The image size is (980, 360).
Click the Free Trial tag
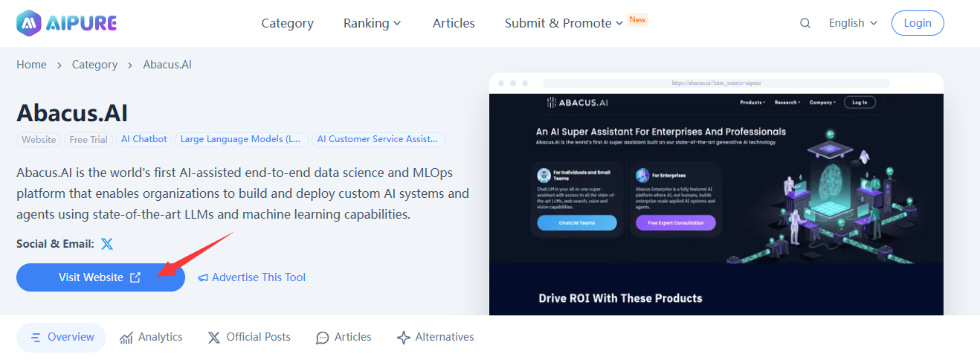click(88, 139)
